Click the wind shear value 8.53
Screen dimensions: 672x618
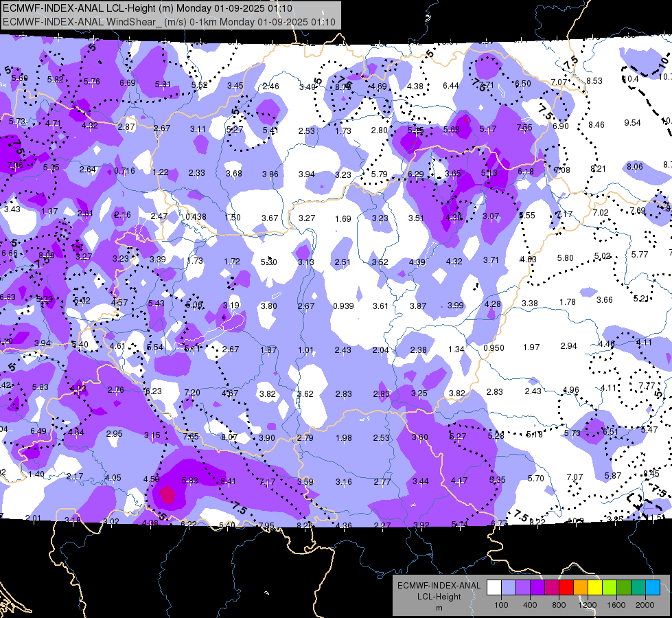pos(594,80)
